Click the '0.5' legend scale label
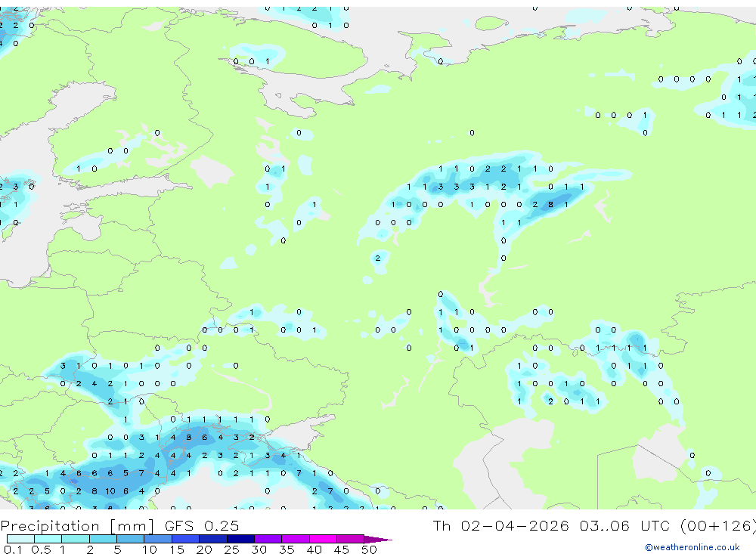The image size is (756, 554). [41, 549]
